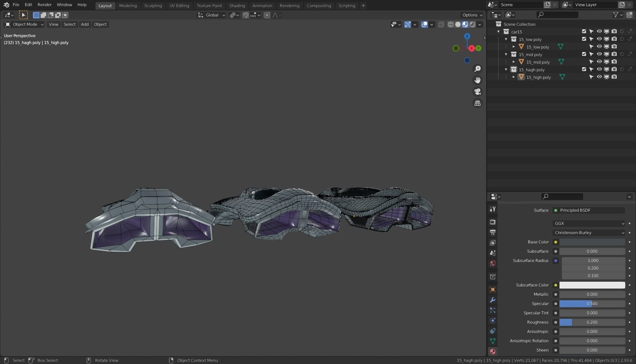636x364 pixels.
Task: Open the Render properties tab icon
Action: tap(493, 222)
